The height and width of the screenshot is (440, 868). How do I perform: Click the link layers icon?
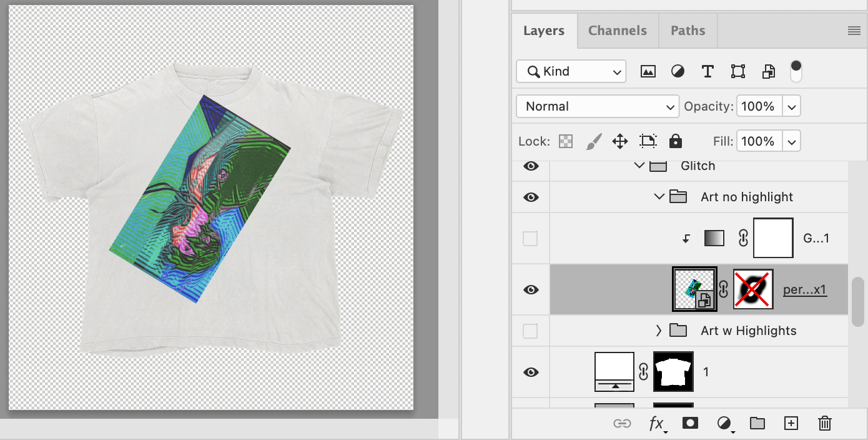[622, 424]
